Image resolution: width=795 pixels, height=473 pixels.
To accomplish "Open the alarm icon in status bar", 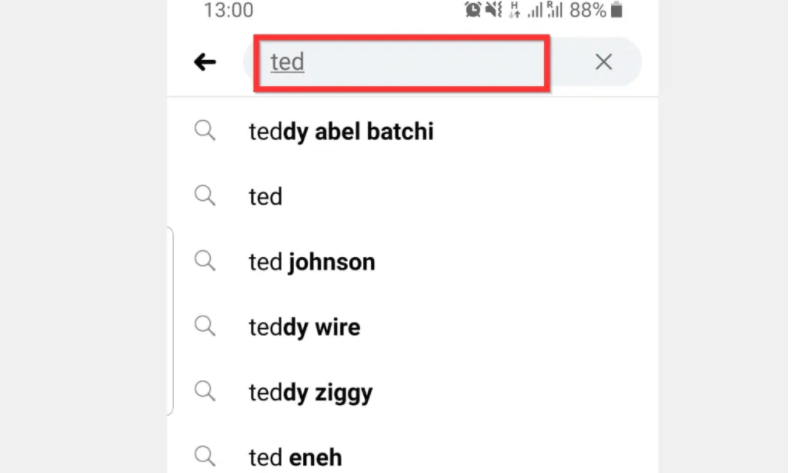I will coord(473,10).
